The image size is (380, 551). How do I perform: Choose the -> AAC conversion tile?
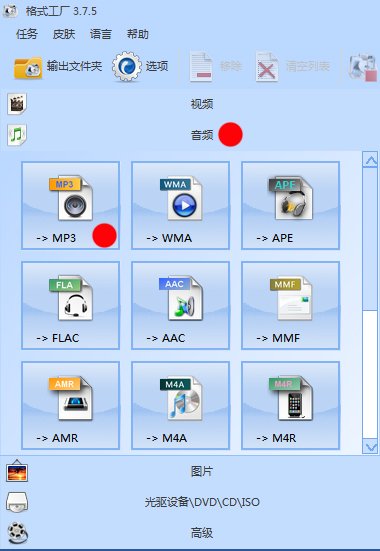click(x=181, y=305)
